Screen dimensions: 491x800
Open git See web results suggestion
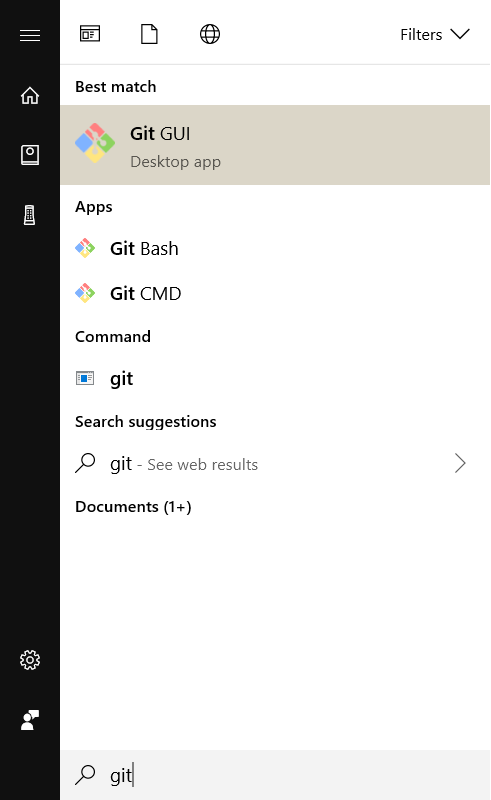click(x=275, y=464)
